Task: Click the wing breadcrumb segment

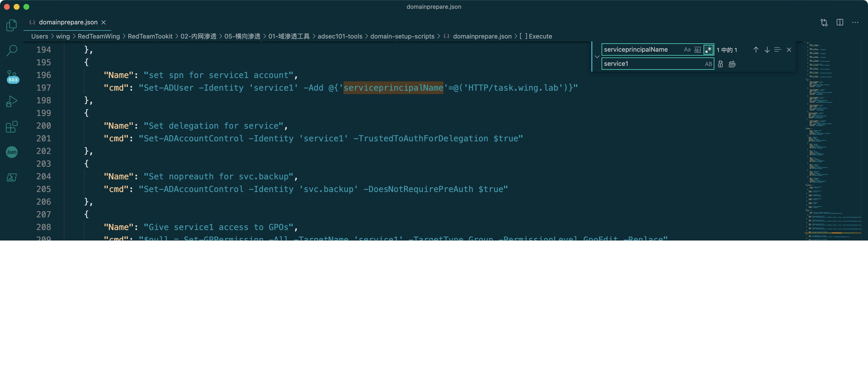Action: [x=63, y=36]
